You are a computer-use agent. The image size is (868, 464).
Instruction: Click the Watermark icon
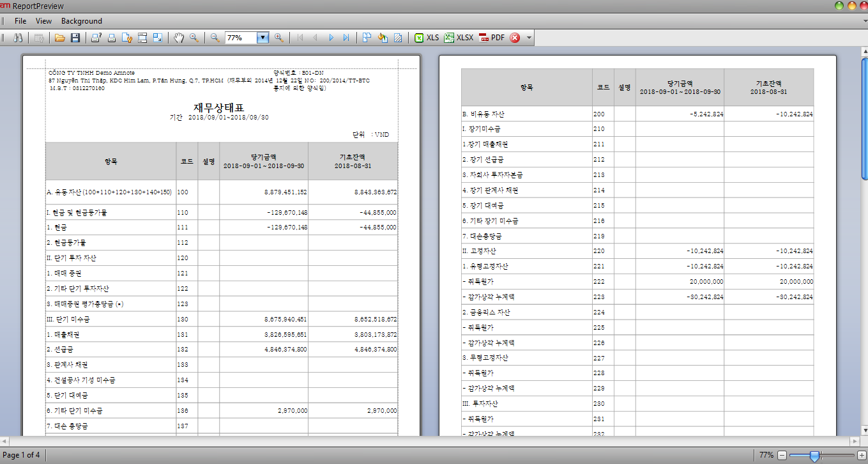coord(398,38)
